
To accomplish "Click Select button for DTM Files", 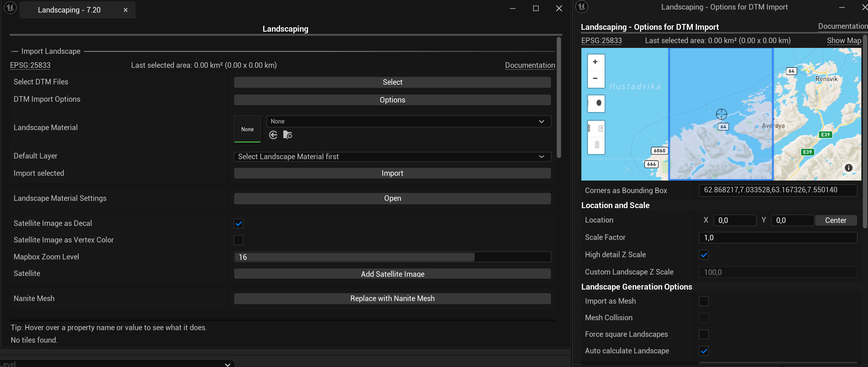I will [x=392, y=82].
